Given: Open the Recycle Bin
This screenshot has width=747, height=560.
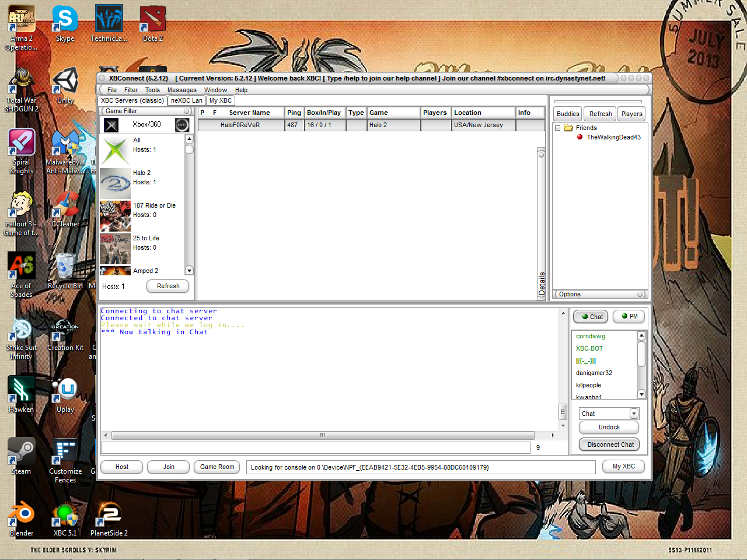Looking at the screenshot, I should [65, 271].
